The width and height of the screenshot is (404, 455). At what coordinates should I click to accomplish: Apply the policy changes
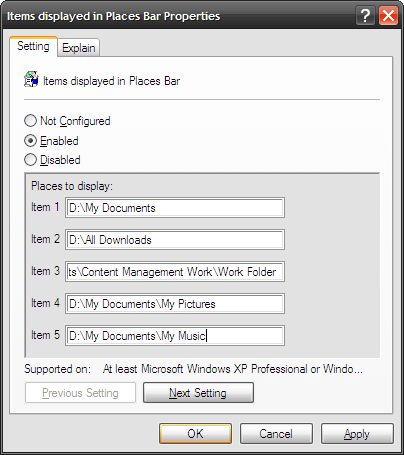[357, 434]
